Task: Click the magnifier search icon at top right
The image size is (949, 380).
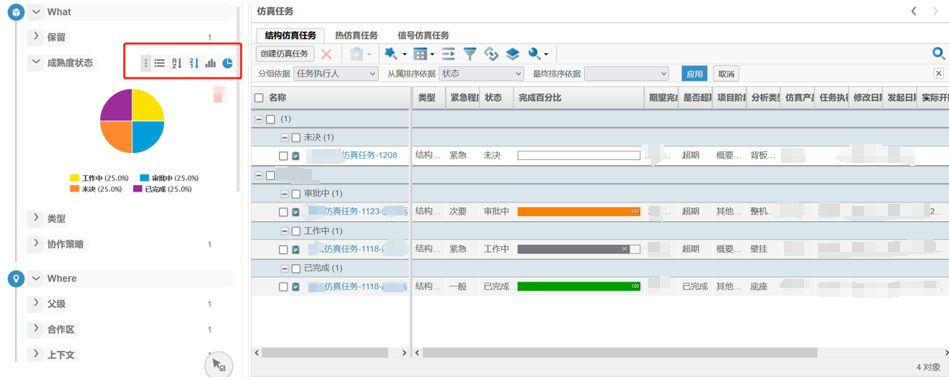Action: click(x=939, y=54)
